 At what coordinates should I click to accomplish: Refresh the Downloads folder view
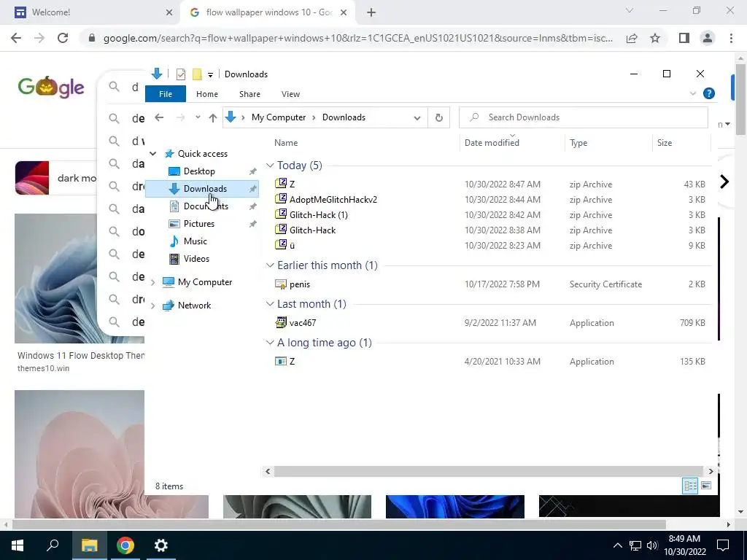click(x=438, y=117)
